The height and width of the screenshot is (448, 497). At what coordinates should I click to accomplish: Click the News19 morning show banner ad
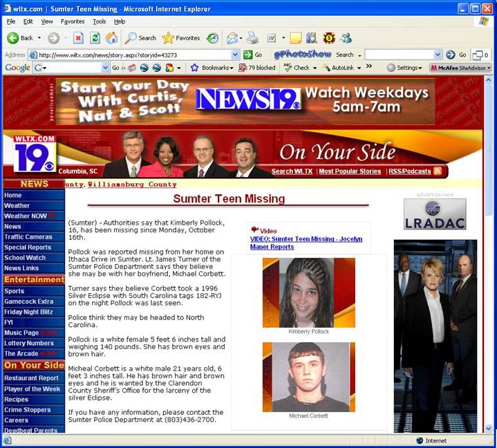245,102
